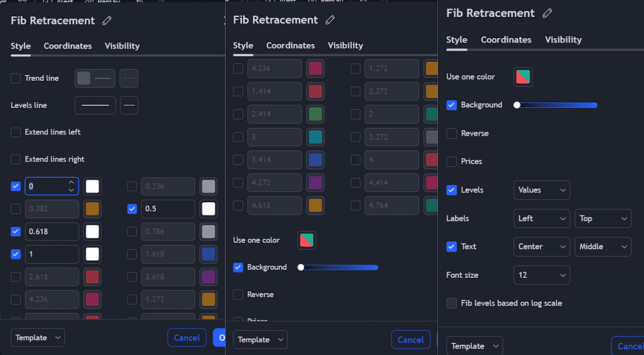The height and width of the screenshot is (355, 644).
Task: Toggle Background checkbox in middle panel
Action: 238,268
